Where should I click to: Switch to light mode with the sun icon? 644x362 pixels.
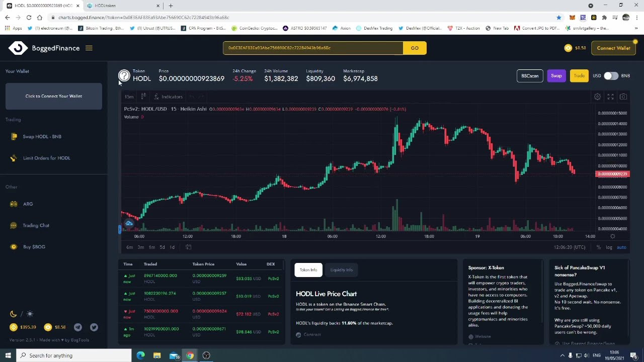pos(30,314)
